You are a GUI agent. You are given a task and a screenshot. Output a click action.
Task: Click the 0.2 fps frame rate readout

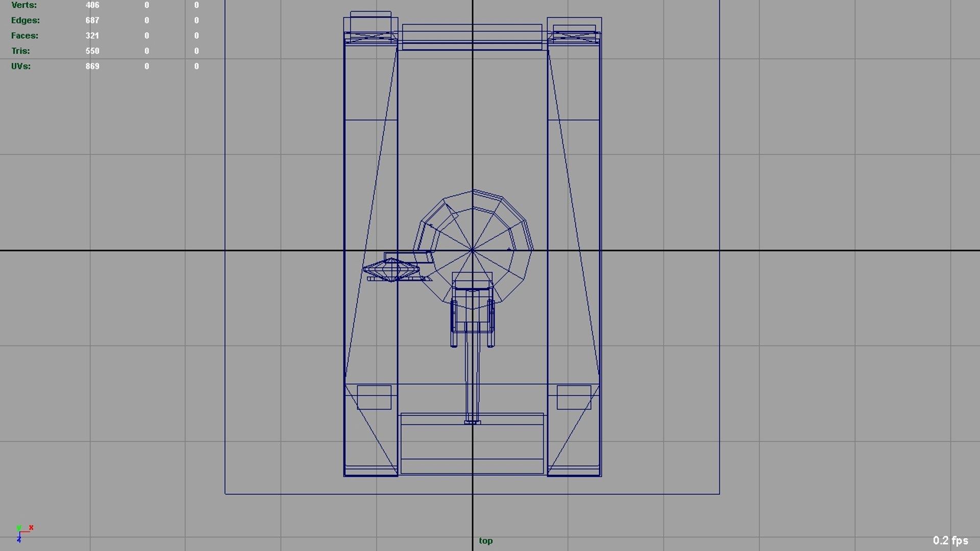pyautogui.click(x=950, y=540)
